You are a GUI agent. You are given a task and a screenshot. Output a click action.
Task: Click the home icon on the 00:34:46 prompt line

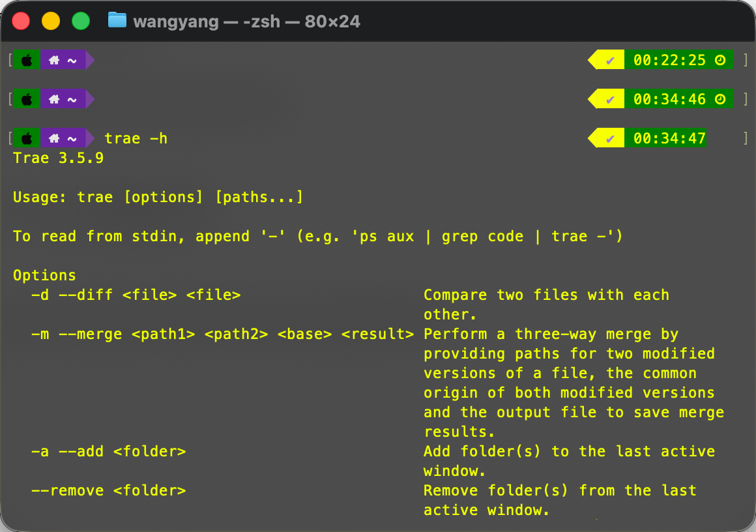pos(55,100)
